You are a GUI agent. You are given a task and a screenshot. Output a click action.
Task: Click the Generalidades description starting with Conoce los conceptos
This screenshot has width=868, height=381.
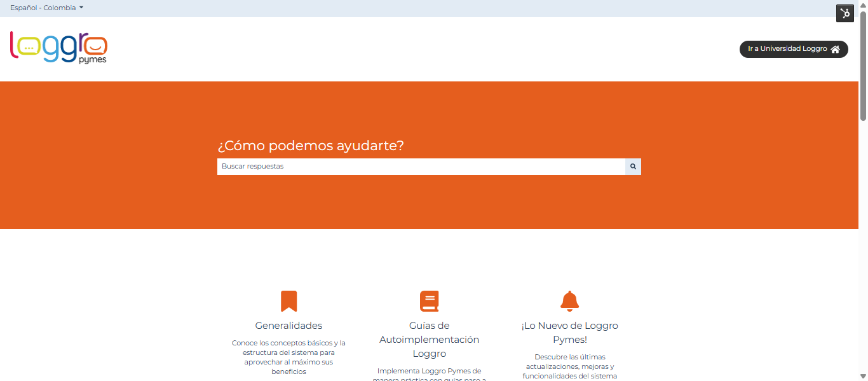tap(288, 357)
